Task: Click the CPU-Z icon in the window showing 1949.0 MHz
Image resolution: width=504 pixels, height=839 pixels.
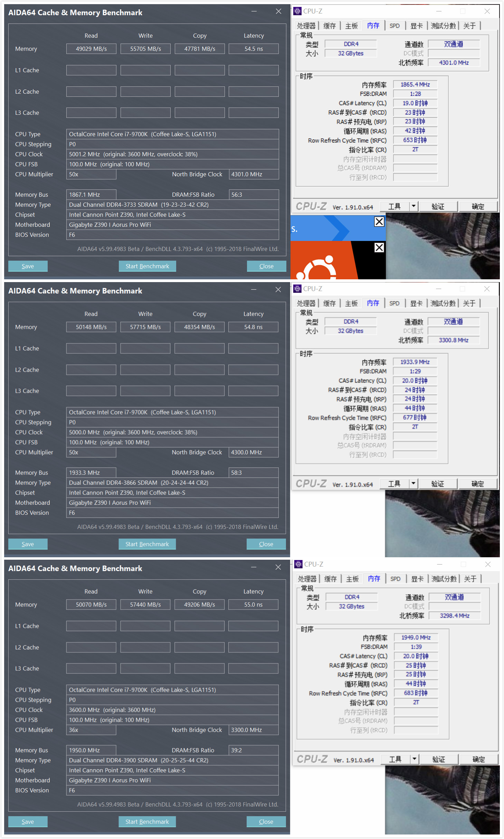Action: coord(298,564)
